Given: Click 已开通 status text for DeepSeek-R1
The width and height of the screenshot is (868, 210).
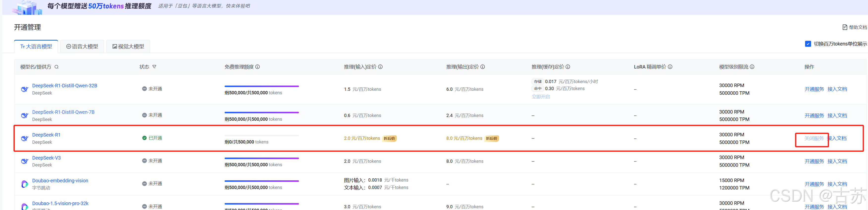Looking at the screenshot, I should pos(155,138).
